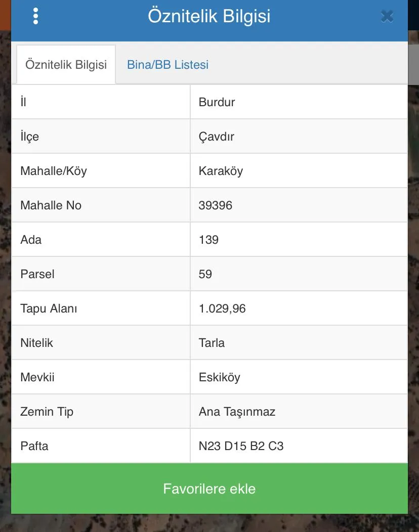The image size is (419, 532).
Task: Click the Burdur value in İl row
Action: click(217, 102)
